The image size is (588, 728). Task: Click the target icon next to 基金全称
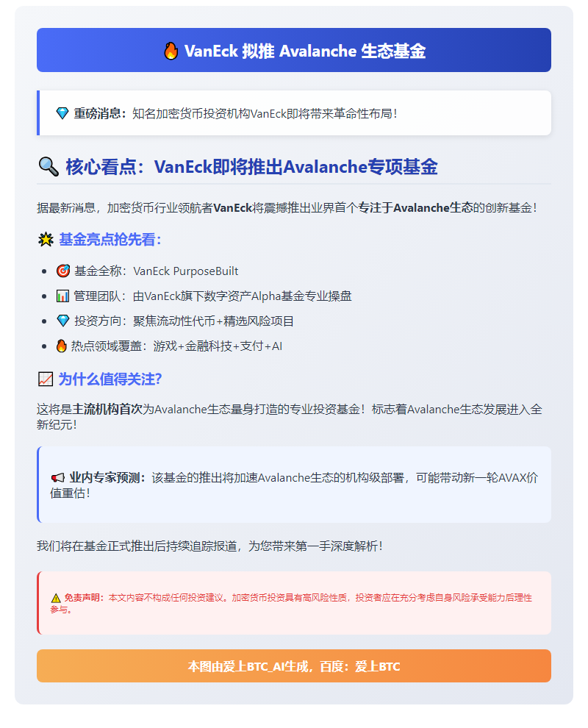(62, 271)
